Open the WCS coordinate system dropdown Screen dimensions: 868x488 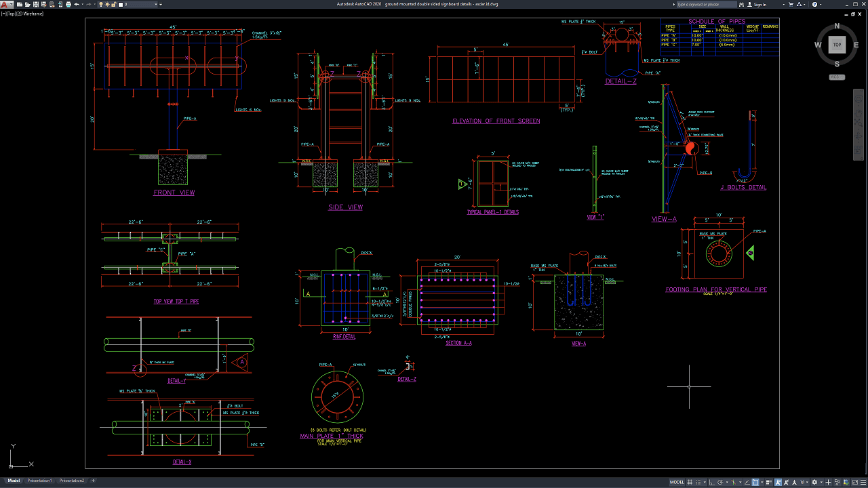[x=837, y=77]
